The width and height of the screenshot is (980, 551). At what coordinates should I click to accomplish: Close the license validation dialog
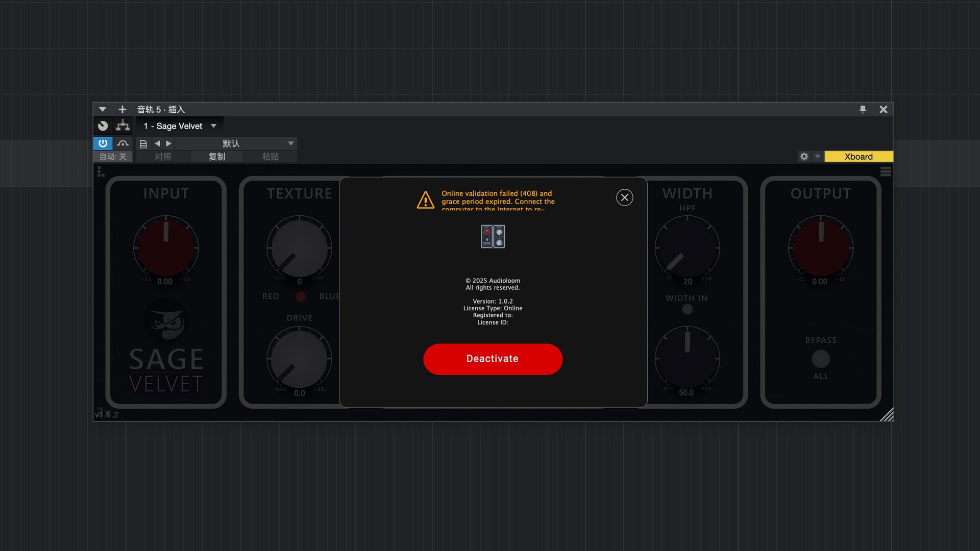[624, 197]
